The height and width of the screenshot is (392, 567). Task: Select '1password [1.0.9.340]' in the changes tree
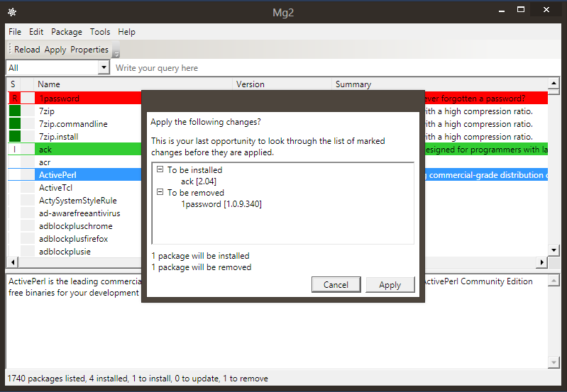(x=221, y=204)
